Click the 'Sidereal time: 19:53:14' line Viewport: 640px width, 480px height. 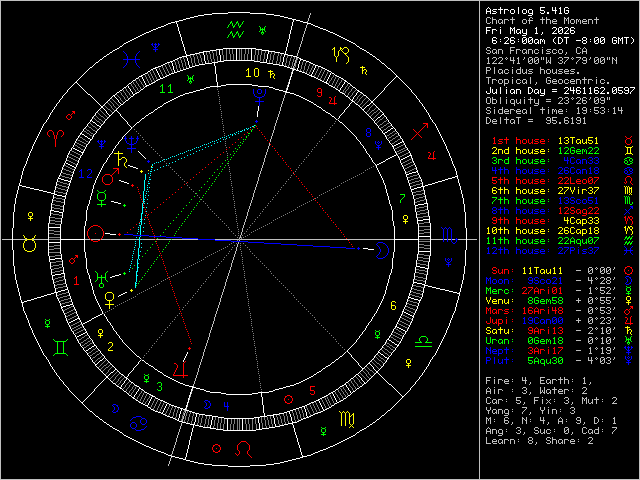(554, 111)
